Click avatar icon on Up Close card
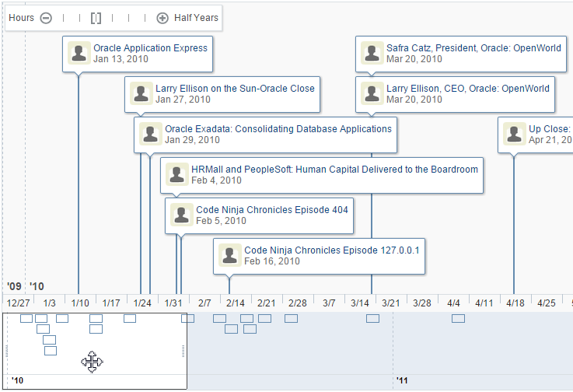 point(514,134)
